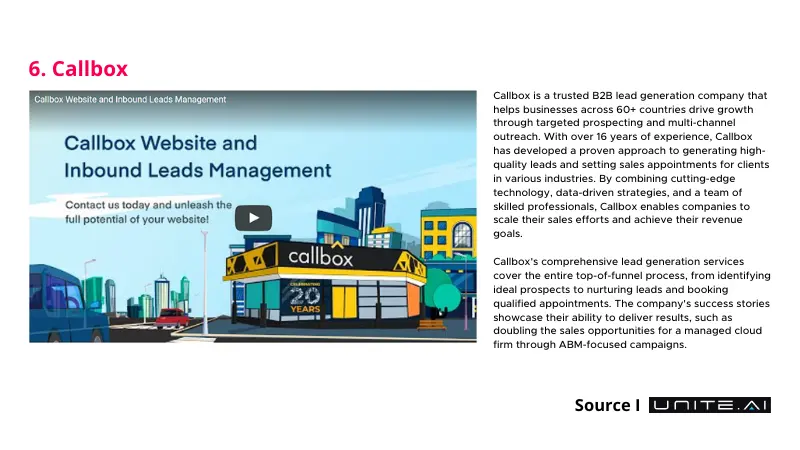Click the Unite.AI source logo
Image resolution: width=800 pixels, height=450 pixels.
710,405
